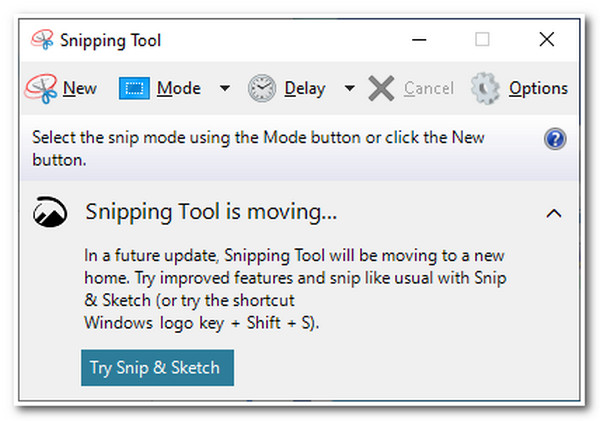This screenshot has width=600, height=421.
Task: Click the grayed Cancel label
Action: (x=429, y=88)
